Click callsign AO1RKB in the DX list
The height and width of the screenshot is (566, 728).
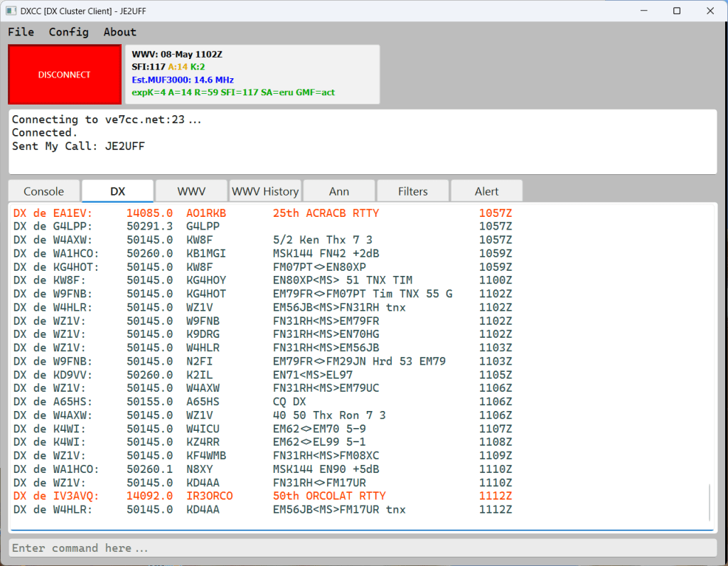[206, 213]
